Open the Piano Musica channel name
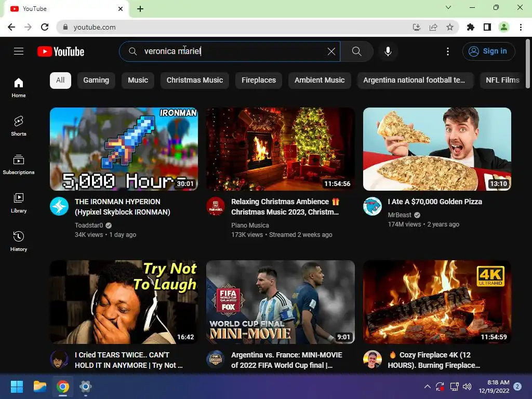The width and height of the screenshot is (532, 399). (x=250, y=225)
